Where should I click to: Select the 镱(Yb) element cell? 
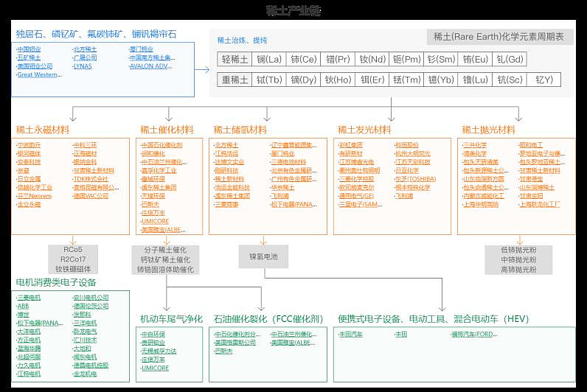pyautogui.click(x=441, y=80)
